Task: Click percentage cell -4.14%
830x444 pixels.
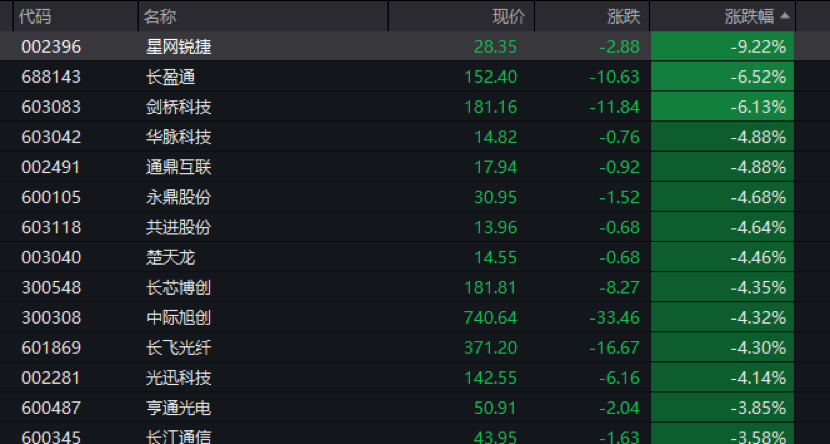Action: click(723, 378)
